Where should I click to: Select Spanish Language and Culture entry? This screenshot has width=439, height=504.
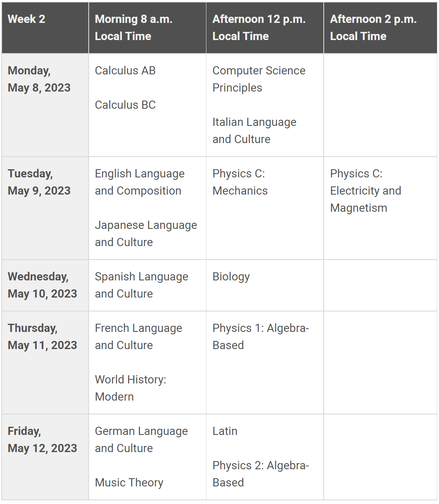[x=141, y=285]
